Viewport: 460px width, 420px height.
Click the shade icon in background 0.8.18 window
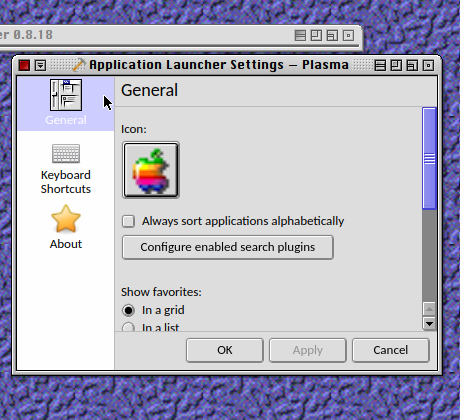[300, 35]
